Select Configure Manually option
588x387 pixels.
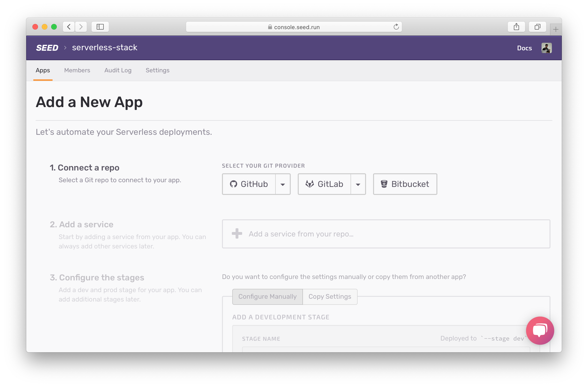267,297
